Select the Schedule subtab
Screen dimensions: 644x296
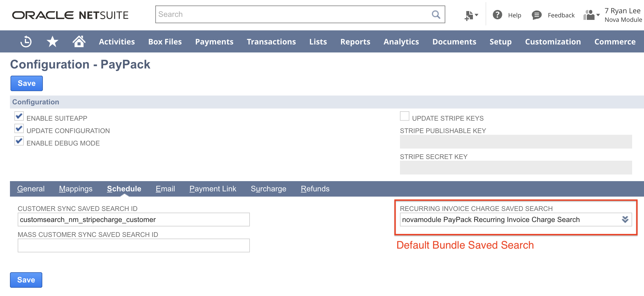coord(124,189)
